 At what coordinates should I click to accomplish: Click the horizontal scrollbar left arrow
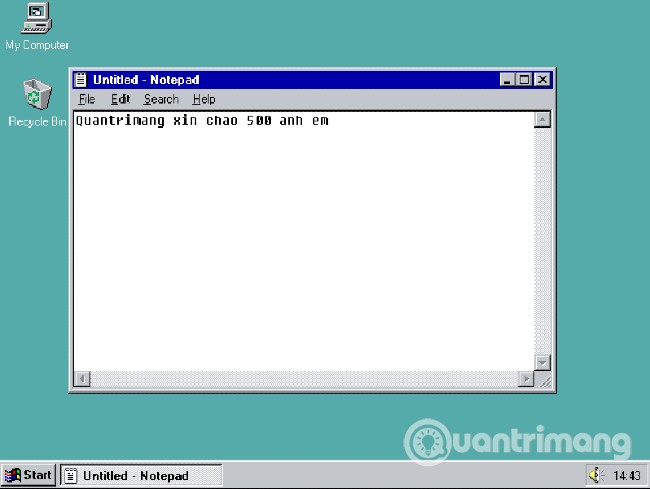[x=82, y=379]
